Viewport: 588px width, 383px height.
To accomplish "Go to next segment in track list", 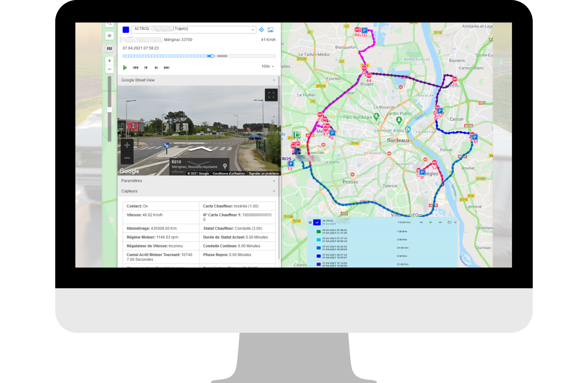I will point(440,222).
